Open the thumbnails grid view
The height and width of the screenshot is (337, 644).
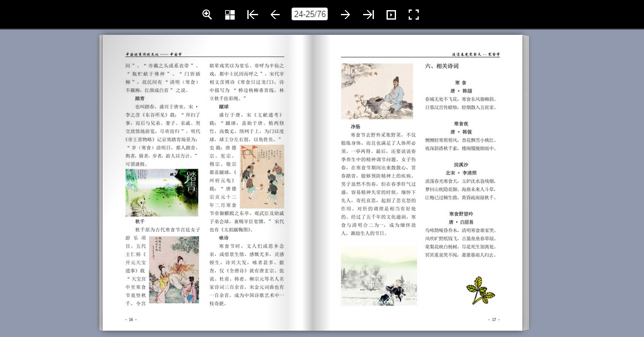230,15
